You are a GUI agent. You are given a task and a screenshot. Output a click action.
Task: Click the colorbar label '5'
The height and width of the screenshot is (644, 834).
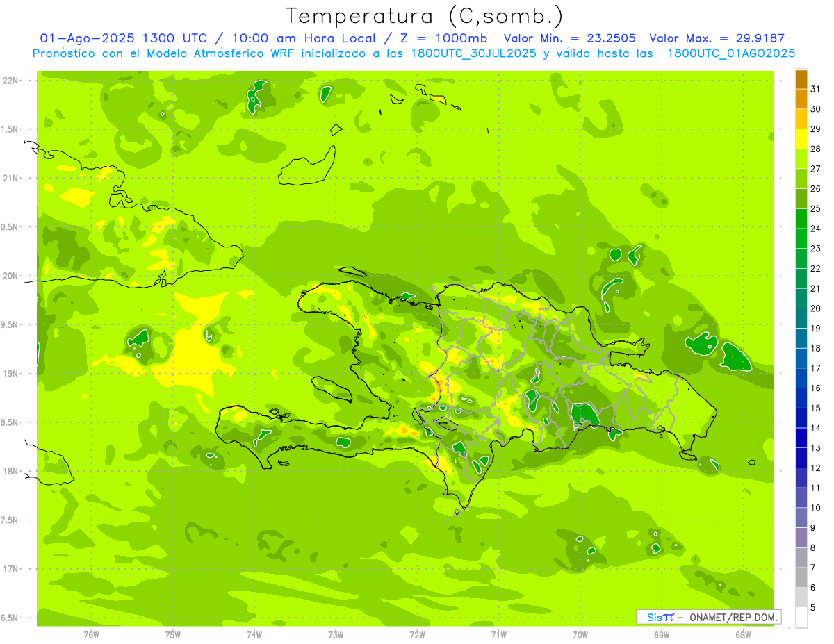813,608
